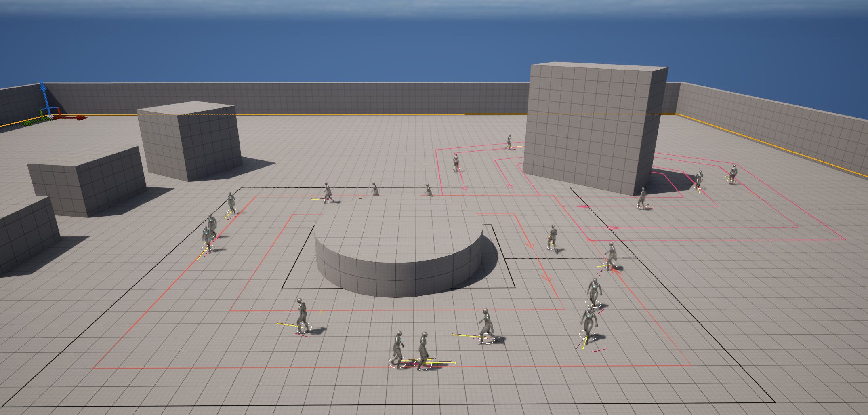The width and height of the screenshot is (868, 415).
Task: Select the character standing left-front of the cylinder
Action: [302, 316]
